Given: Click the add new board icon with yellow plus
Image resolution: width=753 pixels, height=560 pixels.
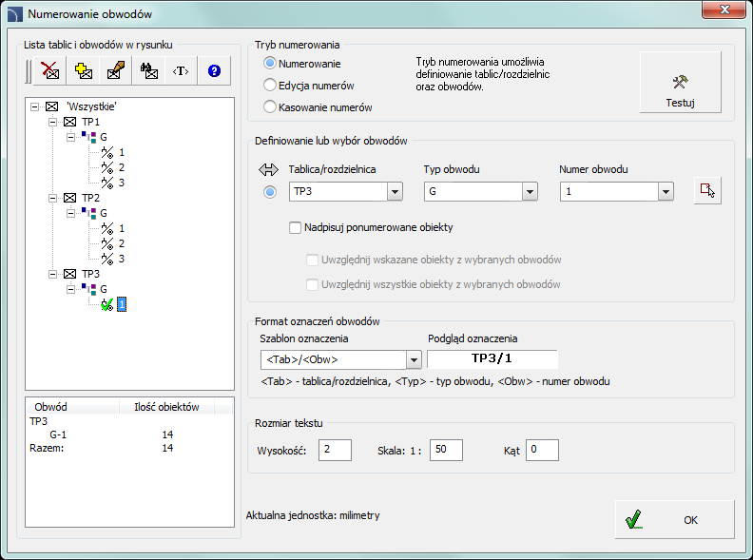Looking at the screenshot, I should pos(84,70).
